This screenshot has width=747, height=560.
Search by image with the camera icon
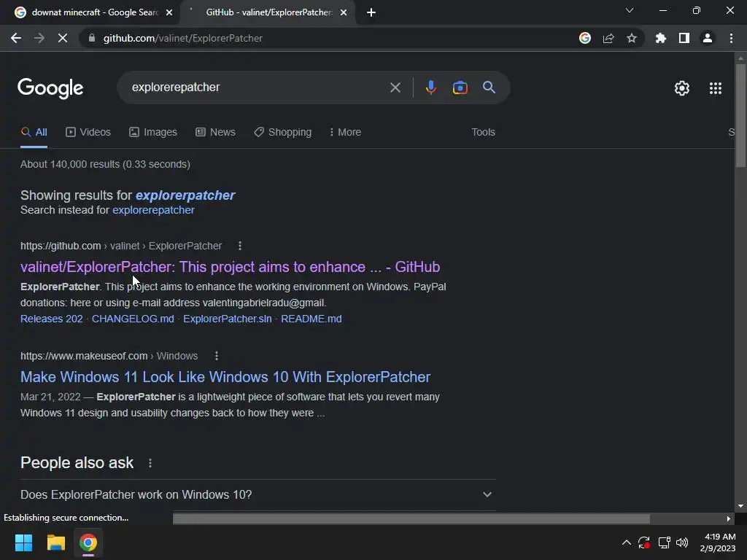coord(460,87)
